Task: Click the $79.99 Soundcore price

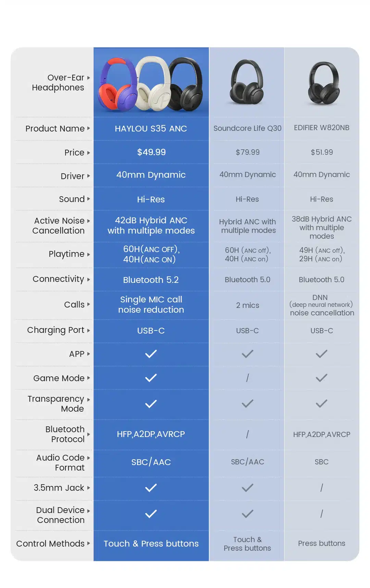Action: pos(247,152)
